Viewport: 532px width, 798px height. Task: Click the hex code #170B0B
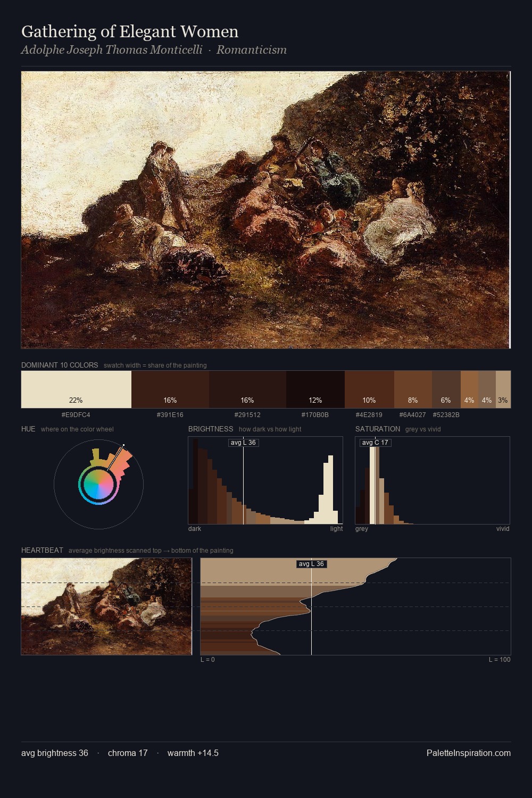315,415
